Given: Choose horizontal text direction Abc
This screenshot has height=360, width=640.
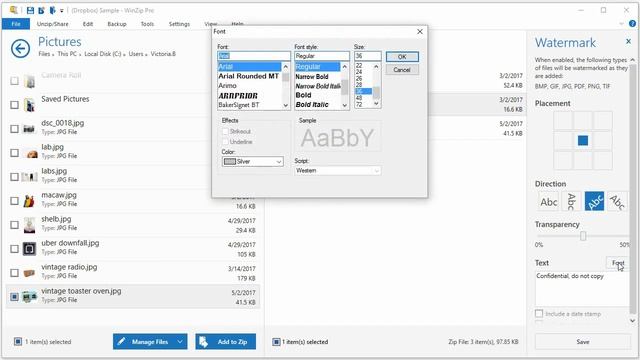Looking at the screenshot, I should click(549, 202).
